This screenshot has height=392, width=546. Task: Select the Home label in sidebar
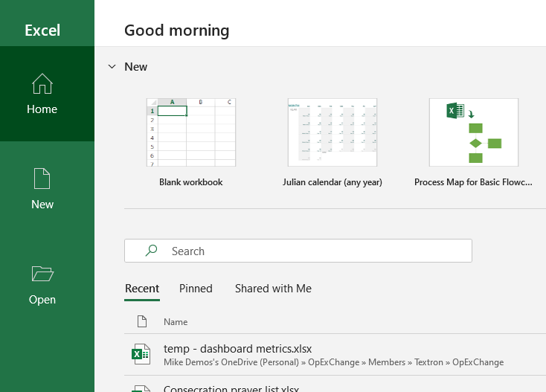(x=42, y=109)
